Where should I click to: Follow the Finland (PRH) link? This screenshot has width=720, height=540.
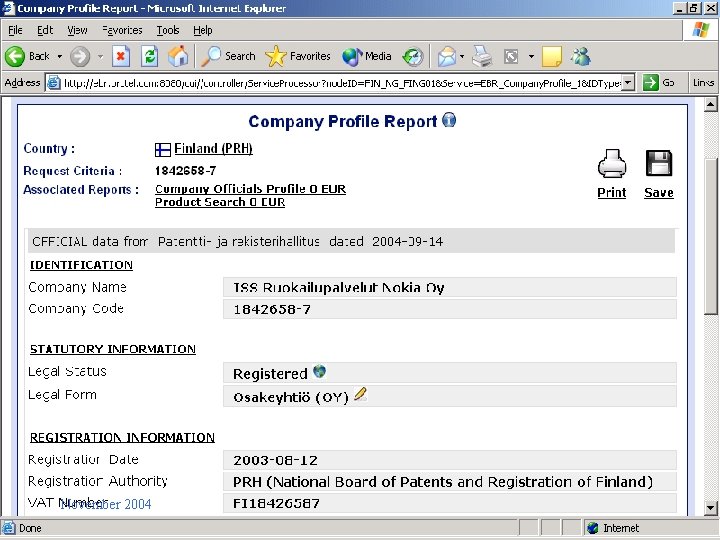coord(213,149)
